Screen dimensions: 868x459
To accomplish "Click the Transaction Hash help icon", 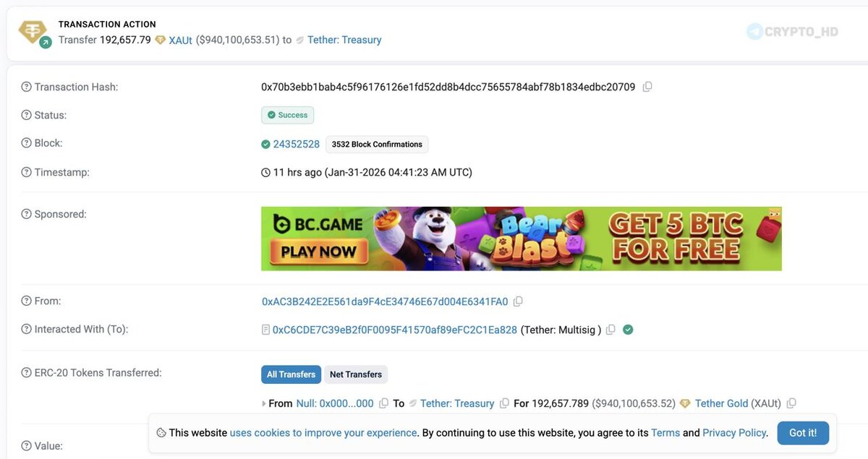I will click(27, 87).
